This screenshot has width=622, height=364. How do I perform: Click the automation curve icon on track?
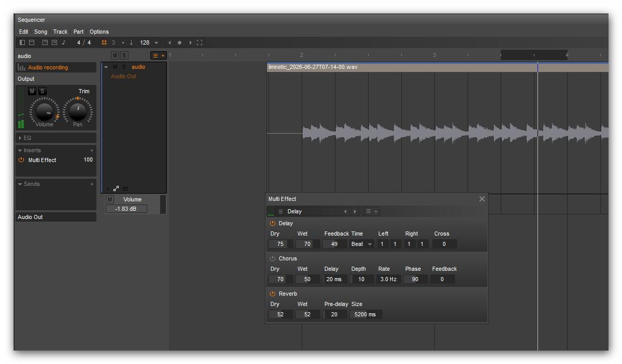tap(116, 188)
